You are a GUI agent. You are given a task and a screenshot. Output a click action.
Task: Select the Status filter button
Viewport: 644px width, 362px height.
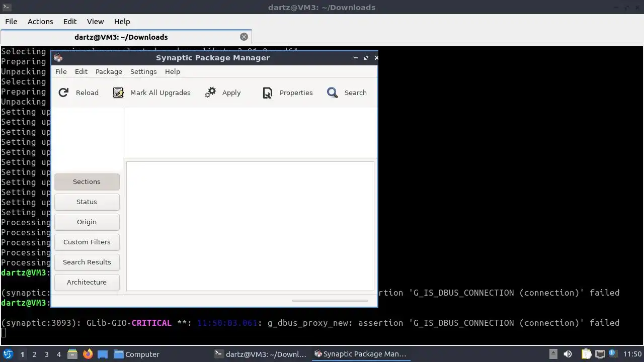(87, 202)
